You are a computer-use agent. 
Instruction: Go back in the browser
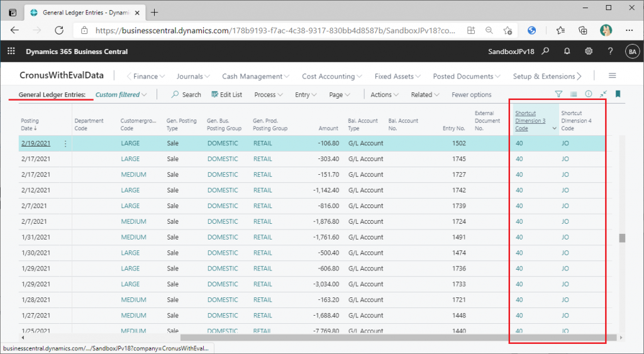(15, 30)
